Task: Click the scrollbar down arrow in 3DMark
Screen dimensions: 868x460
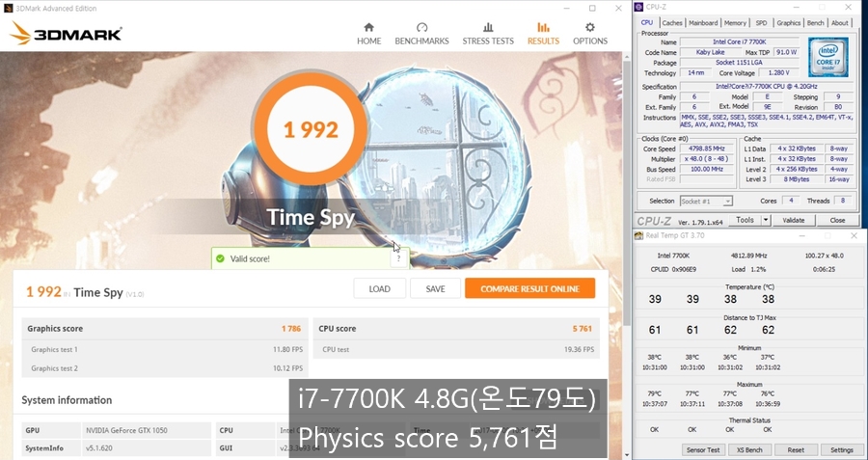Action: [626, 455]
